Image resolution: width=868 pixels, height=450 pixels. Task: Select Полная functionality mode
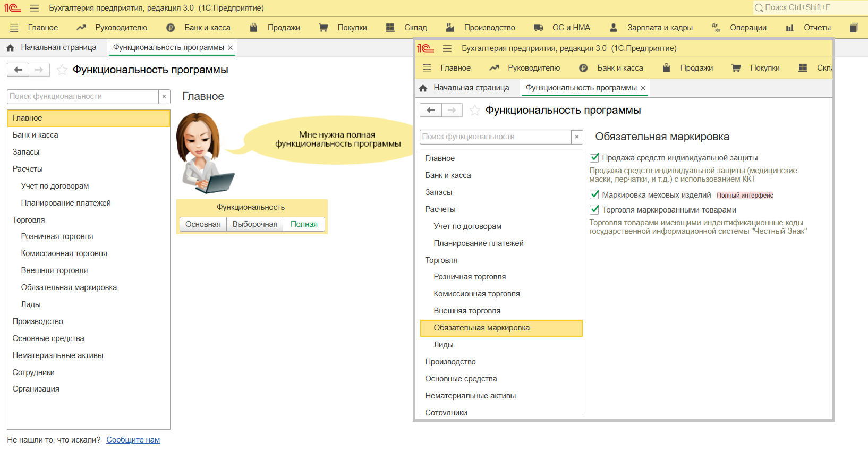tap(304, 224)
